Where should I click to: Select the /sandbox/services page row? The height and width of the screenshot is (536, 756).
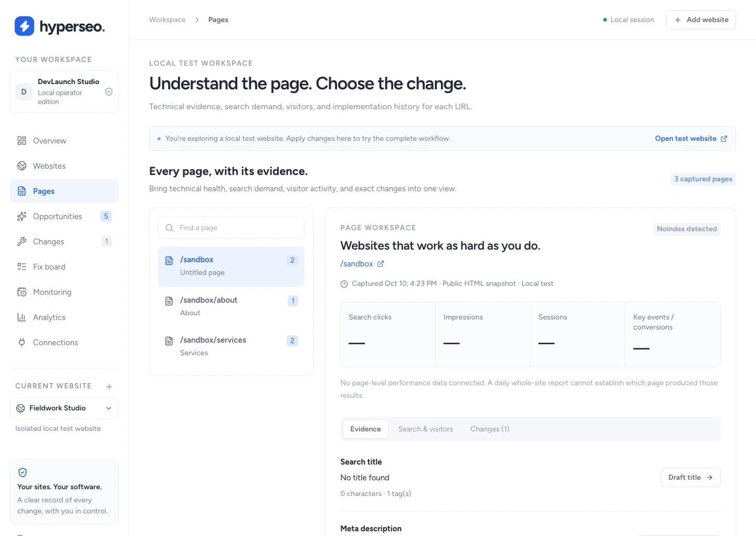point(231,346)
